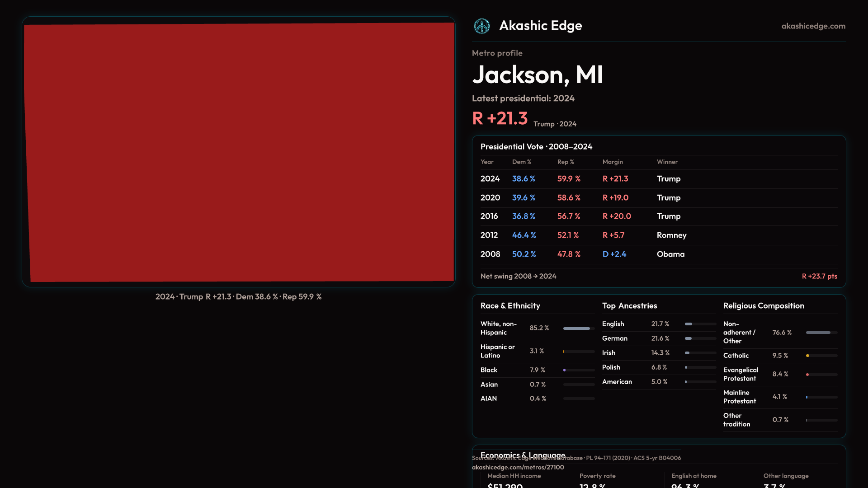Click the Catholic yellow indicator dot
The width and height of the screenshot is (868, 488).
coord(807,356)
